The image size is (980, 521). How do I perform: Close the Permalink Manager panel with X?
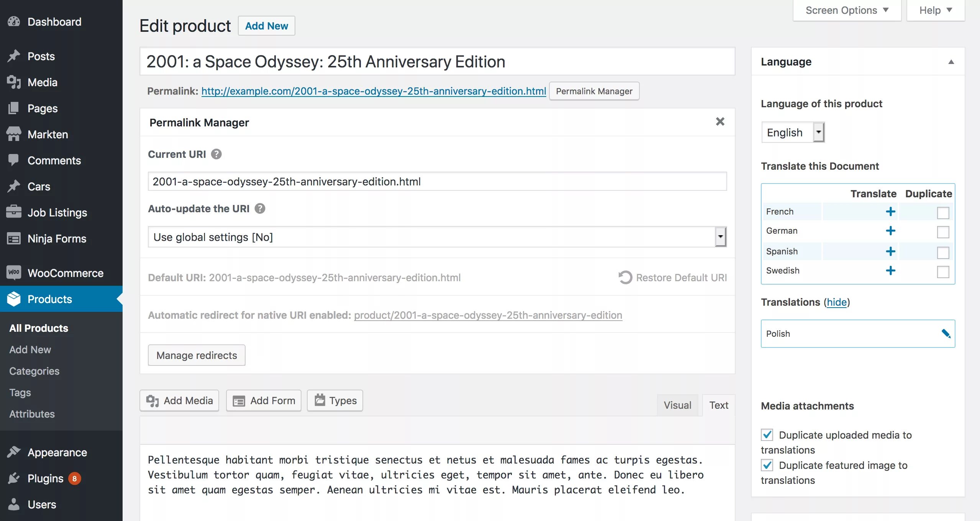point(720,122)
